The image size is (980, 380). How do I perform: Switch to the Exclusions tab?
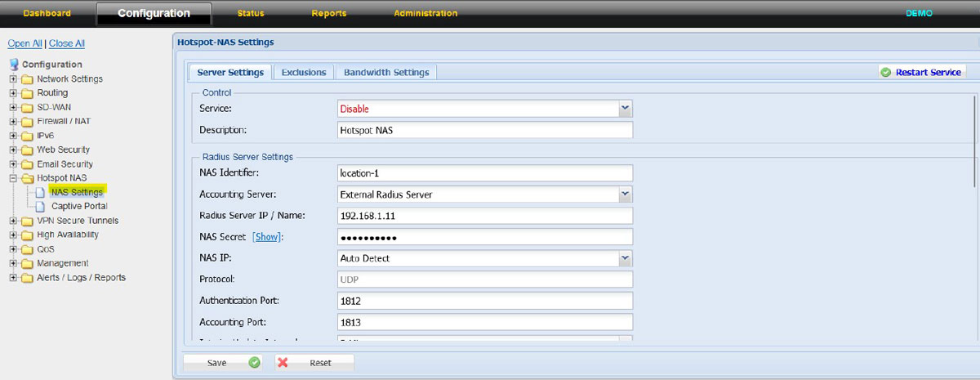304,73
